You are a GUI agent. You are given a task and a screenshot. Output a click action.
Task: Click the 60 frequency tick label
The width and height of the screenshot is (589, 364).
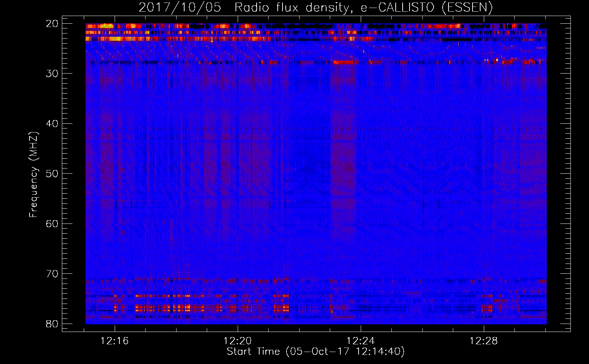[52, 223]
